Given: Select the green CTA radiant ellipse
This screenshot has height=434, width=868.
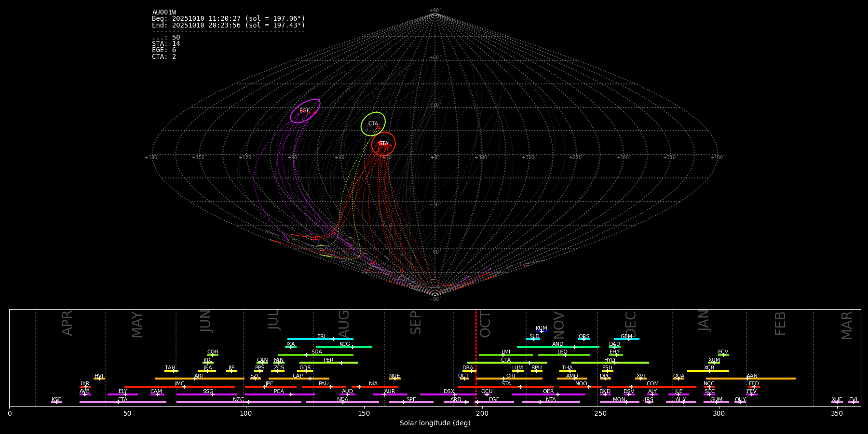Looking at the screenshot, I should point(373,124).
